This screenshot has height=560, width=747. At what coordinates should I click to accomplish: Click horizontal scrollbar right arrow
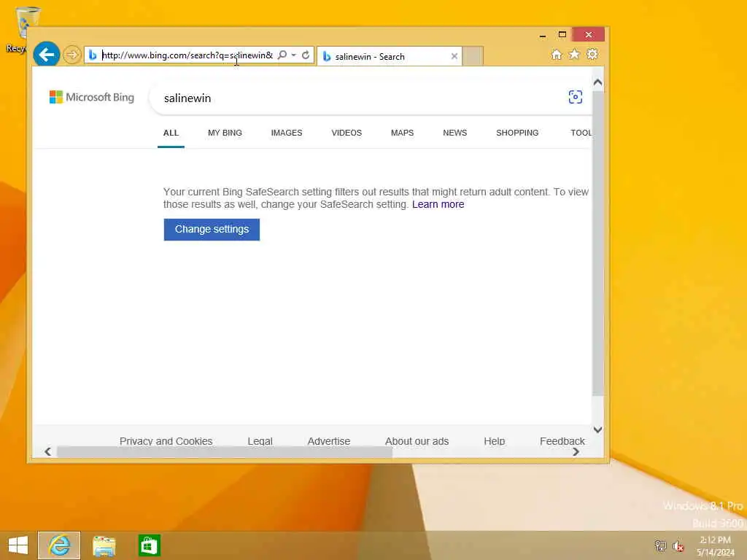pyautogui.click(x=576, y=451)
